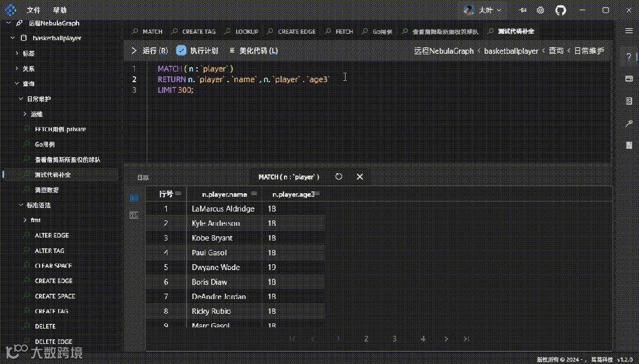Open column menu for n.player.name header
This screenshot has width=639, height=364.
(x=254, y=194)
